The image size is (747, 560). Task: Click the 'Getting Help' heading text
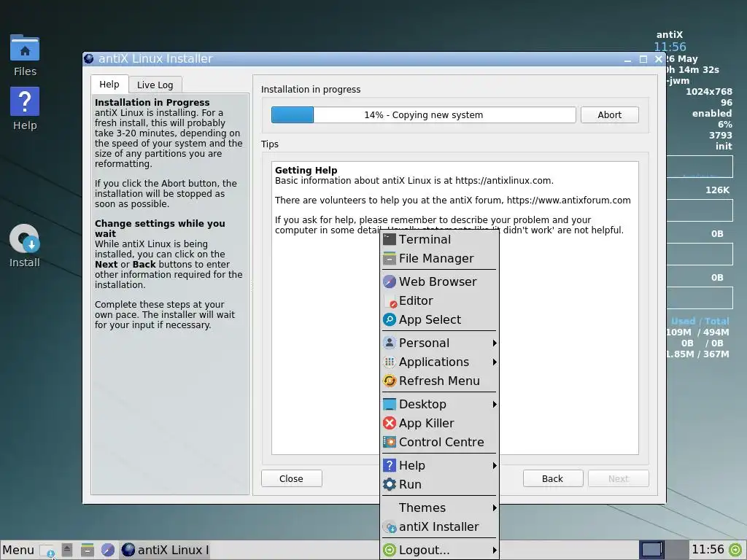tap(306, 170)
